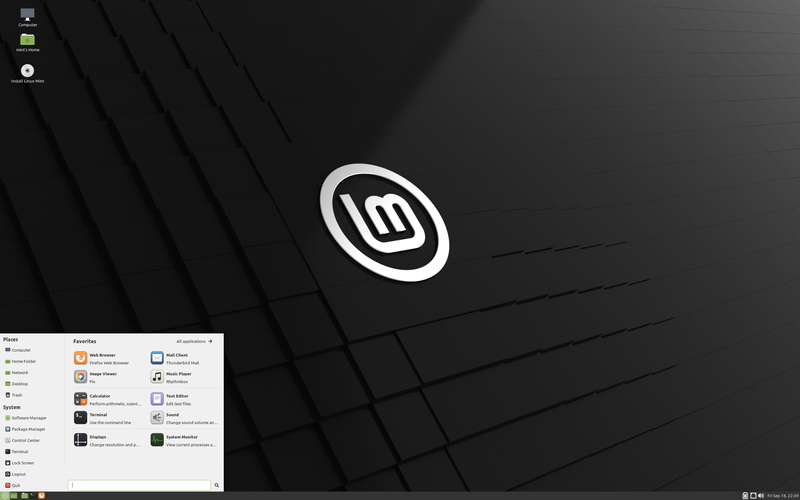Screen dimensions: 800x500
Task: Click the Show Desktop button in panel
Action: pyautogui.click(x=14, y=495)
